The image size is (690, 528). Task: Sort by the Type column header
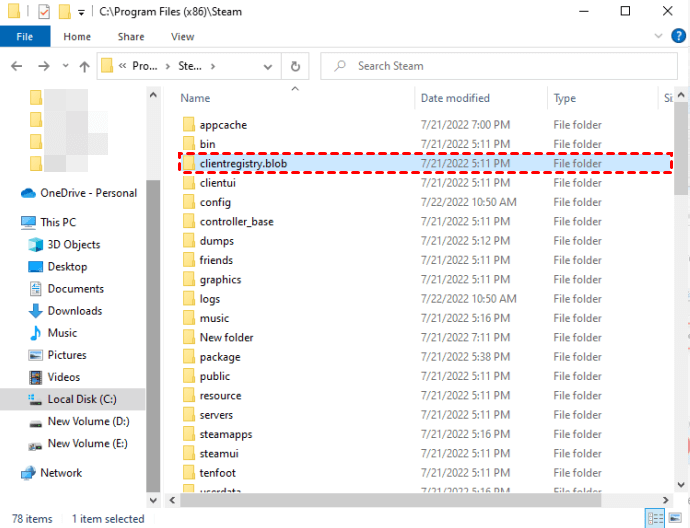click(x=565, y=98)
